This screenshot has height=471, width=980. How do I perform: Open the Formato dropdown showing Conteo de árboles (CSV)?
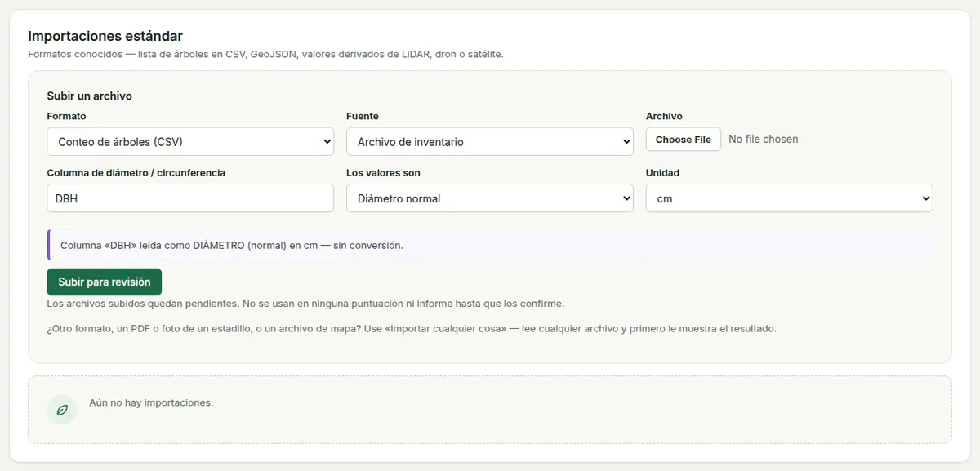[x=190, y=141]
